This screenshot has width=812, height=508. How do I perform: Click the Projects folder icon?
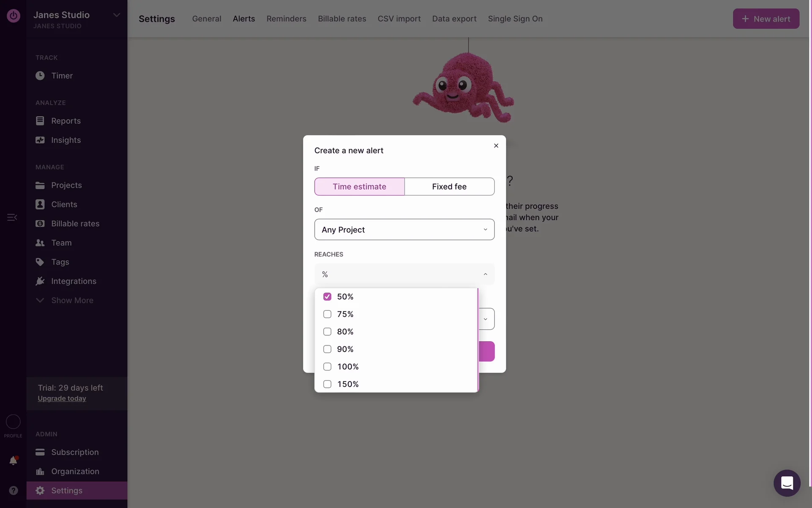[40, 185]
